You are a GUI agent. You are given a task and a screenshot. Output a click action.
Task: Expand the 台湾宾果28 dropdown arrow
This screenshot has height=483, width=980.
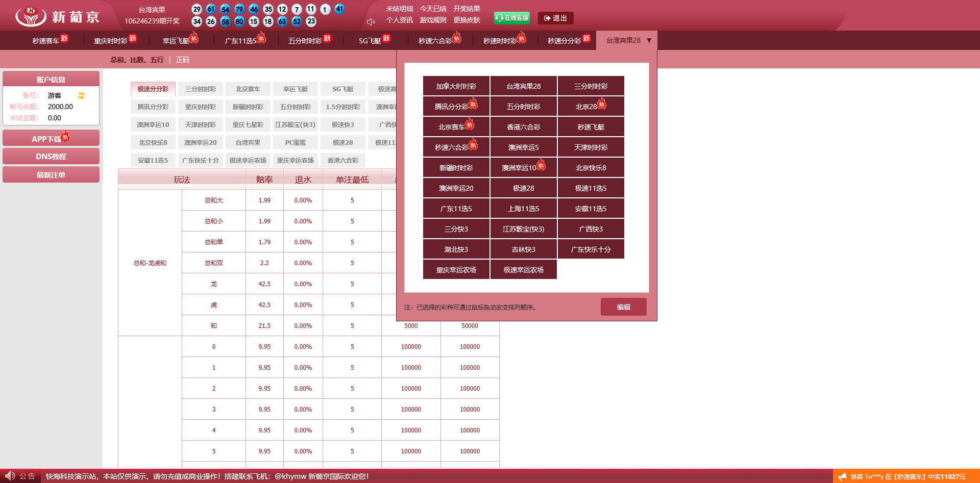tap(649, 40)
